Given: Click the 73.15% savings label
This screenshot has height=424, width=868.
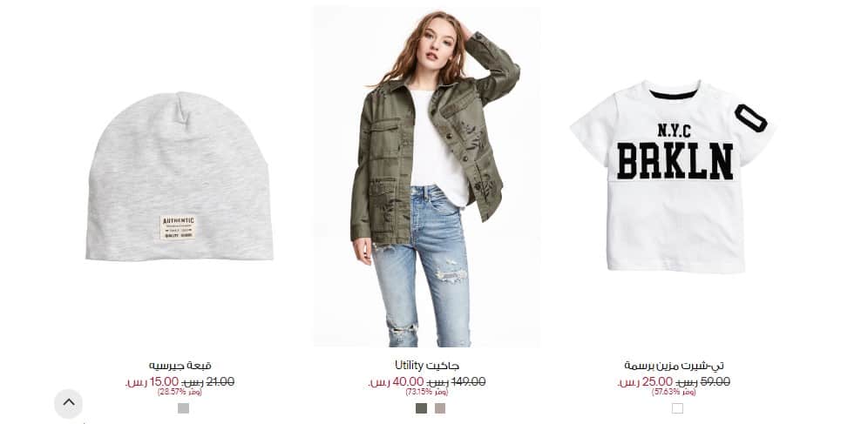Looking at the screenshot, I should point(427,392).
